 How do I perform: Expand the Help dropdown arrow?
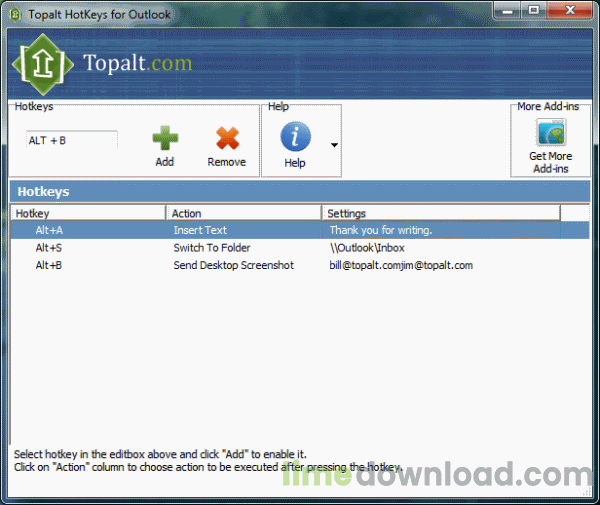point(334,145)
